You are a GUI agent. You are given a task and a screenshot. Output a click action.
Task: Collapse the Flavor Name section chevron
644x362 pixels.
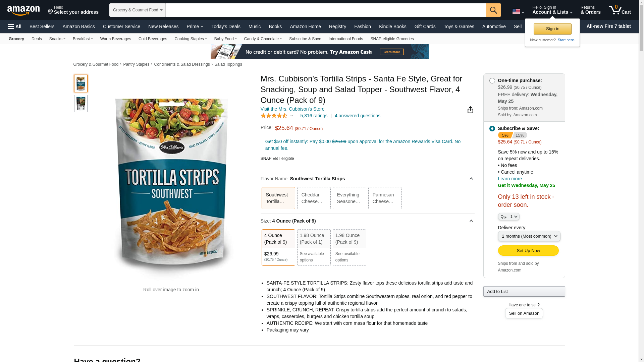coord(471,179)
